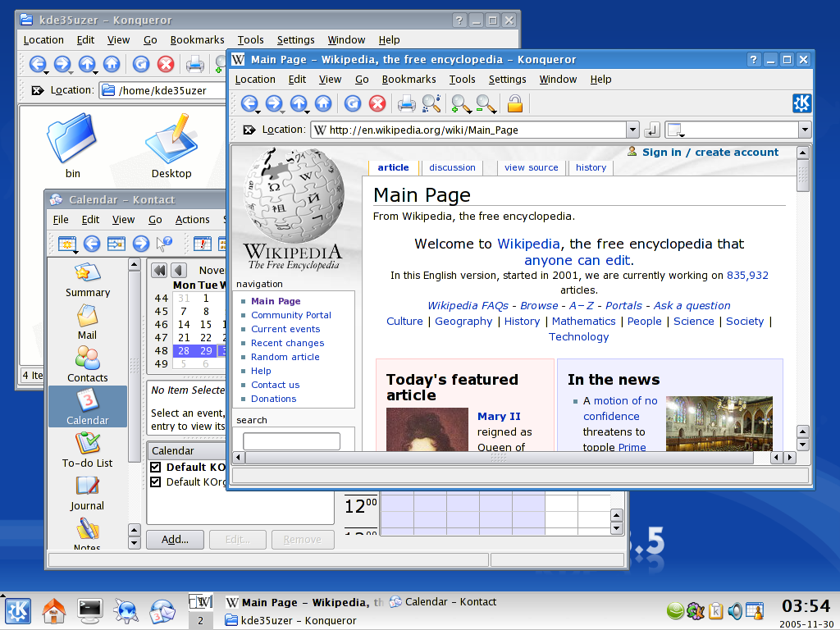Select the Zoom In magnifier icon

pyautogui.click(x=459, y=103)
